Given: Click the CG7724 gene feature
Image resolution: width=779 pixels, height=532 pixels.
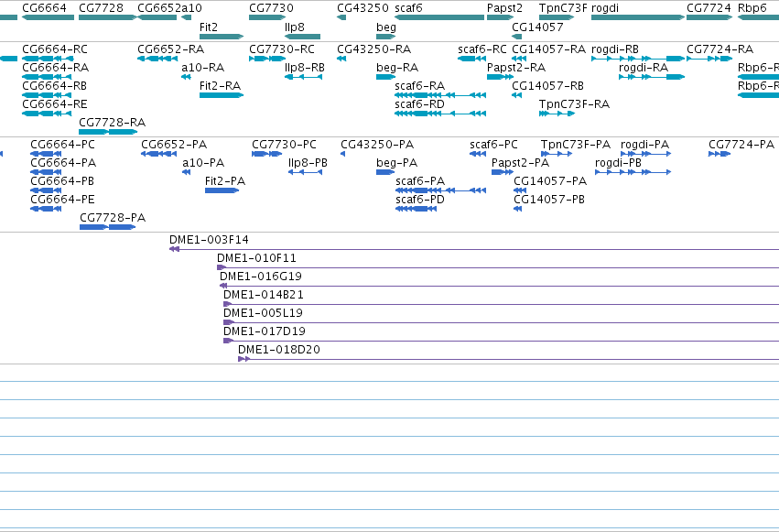Looking at the screenshot, I should (709, 17).
